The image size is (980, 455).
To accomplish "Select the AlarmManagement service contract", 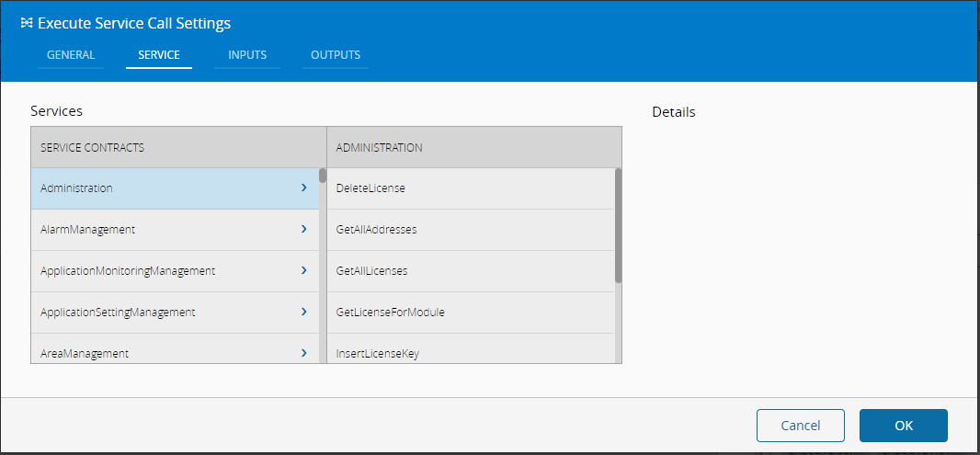I will point(88,230).
